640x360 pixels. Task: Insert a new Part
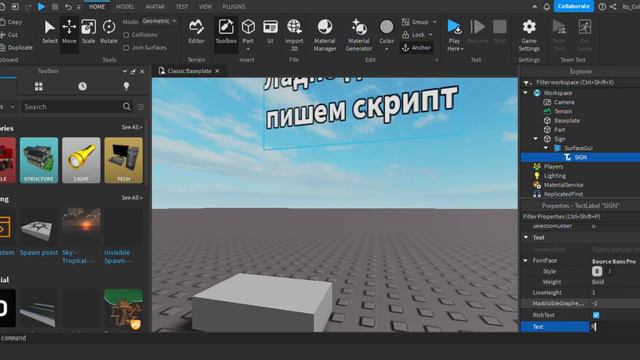(248, 31)
